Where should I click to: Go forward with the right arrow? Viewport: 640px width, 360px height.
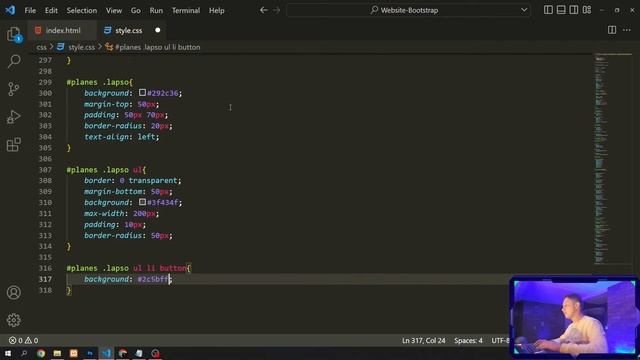[277, 10]
